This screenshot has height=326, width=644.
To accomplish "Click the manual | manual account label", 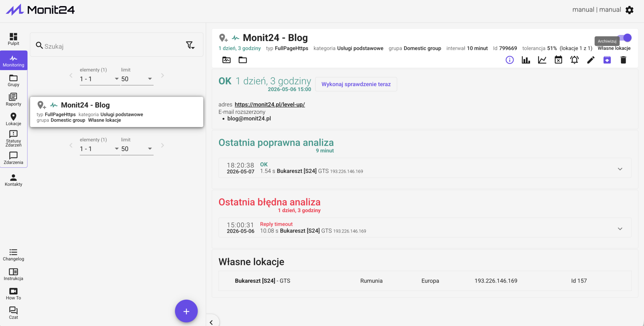I will click(x=597, y=10).
